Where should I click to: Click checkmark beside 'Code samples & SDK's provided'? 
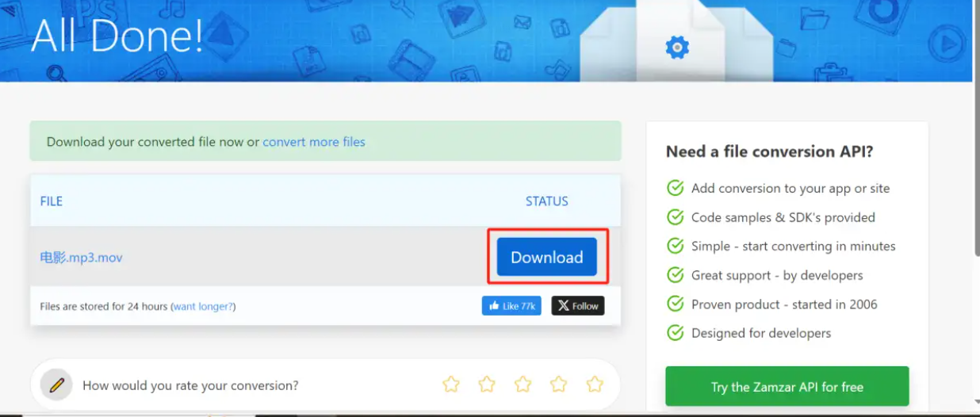coord(676,217)
